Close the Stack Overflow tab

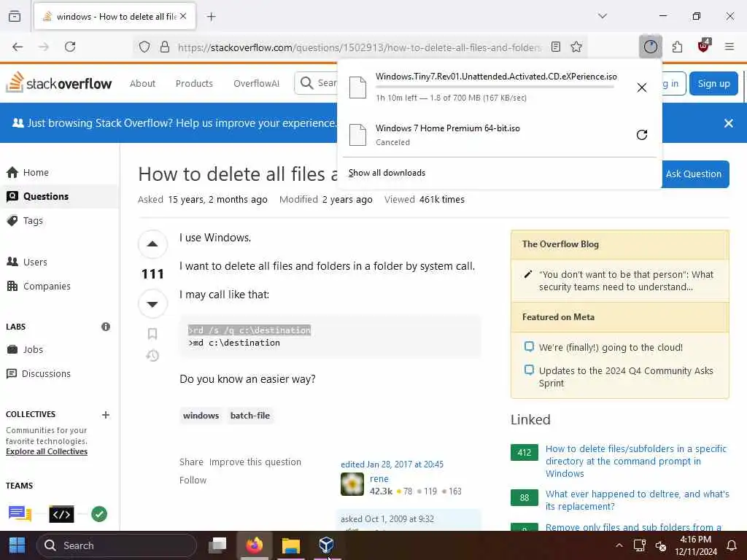[183, 16]
